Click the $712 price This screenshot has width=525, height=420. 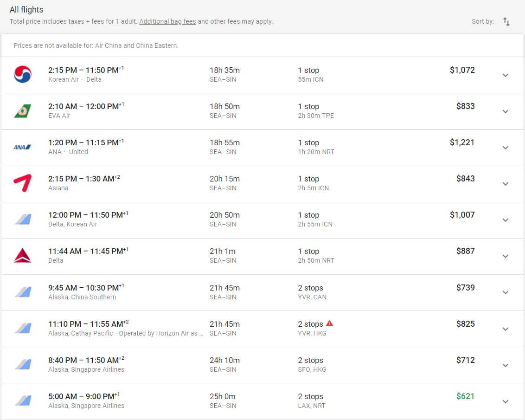click(465, 360)
